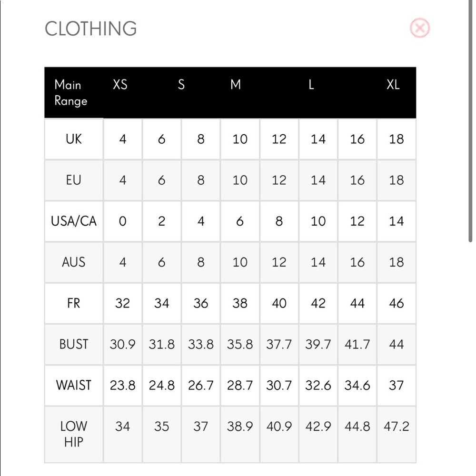Click the BUST row label
Viewport: 476px width, 476px height.
[74, 344]
